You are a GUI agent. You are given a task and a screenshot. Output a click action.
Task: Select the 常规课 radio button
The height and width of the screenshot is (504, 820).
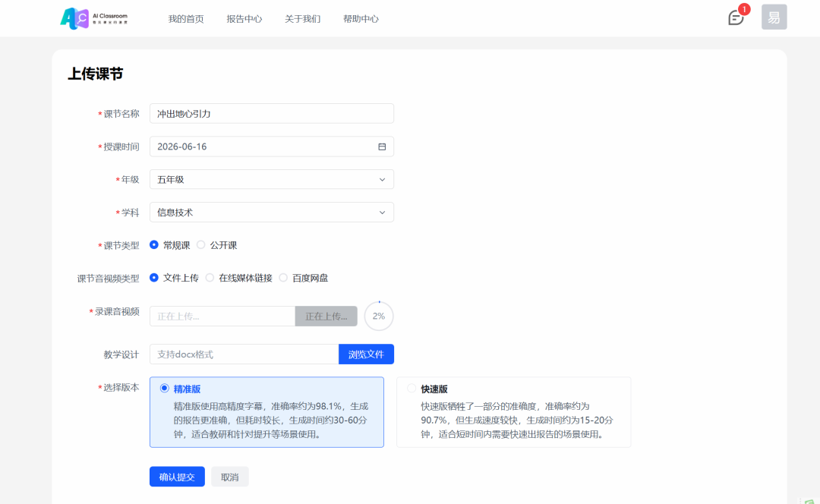point(153,244)
